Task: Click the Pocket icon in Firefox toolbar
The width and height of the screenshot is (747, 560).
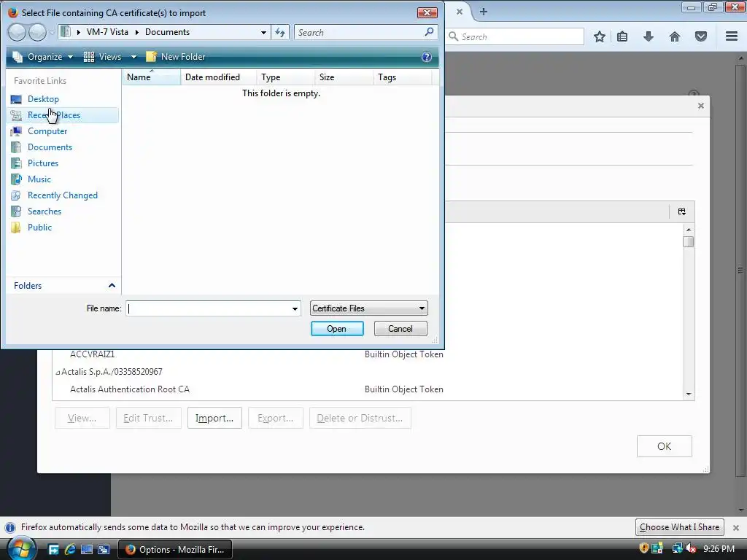Action: click(x=701, y=36)
